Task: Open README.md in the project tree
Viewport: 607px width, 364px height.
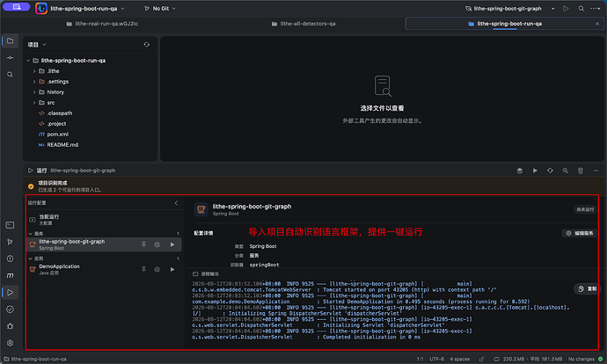Action: click(x=62, y=145)
